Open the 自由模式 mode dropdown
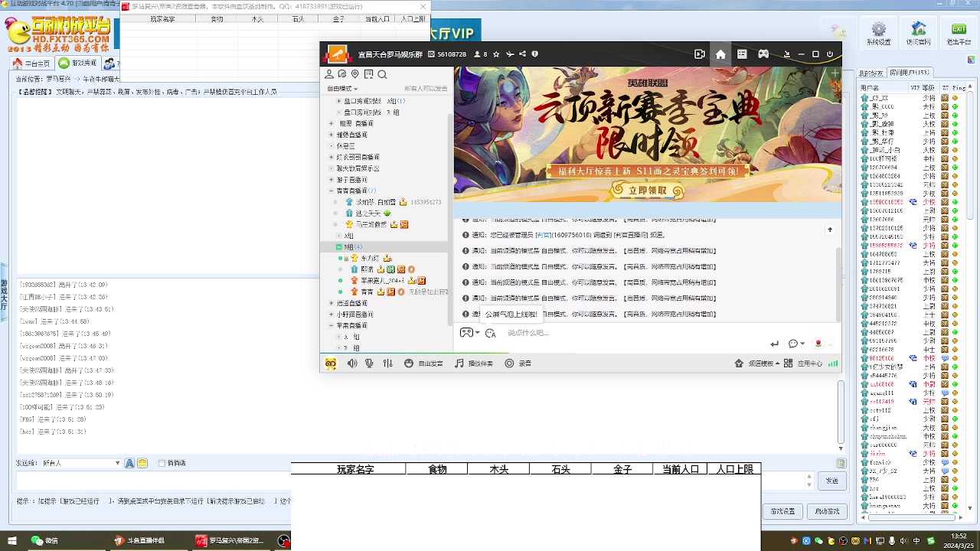This screenshot has height=551, width=980. 342,89
